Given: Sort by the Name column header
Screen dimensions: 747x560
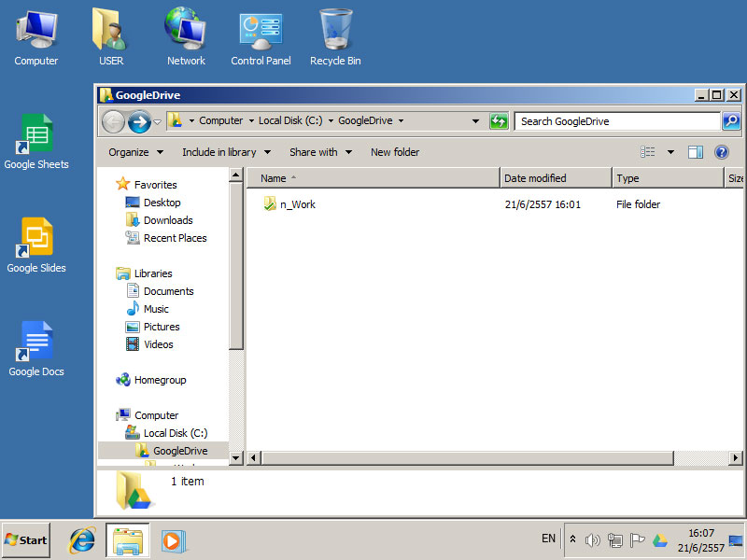Looking at the screenshot, I should tap(373, 178).
